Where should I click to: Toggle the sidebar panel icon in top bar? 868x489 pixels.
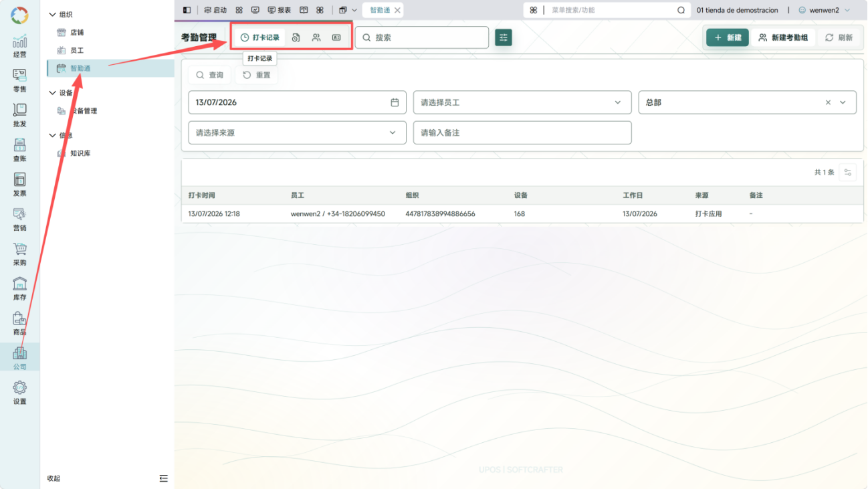[187, 10]
